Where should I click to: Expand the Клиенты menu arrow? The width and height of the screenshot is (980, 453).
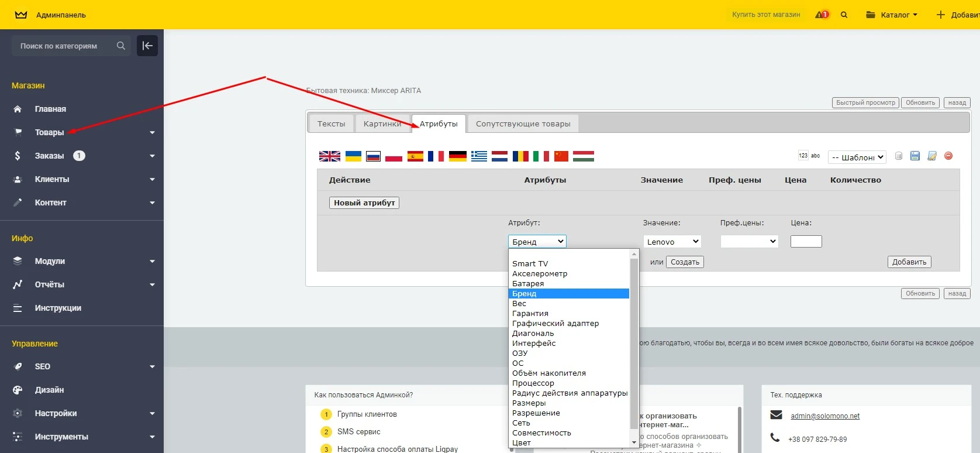coord(152,180)
